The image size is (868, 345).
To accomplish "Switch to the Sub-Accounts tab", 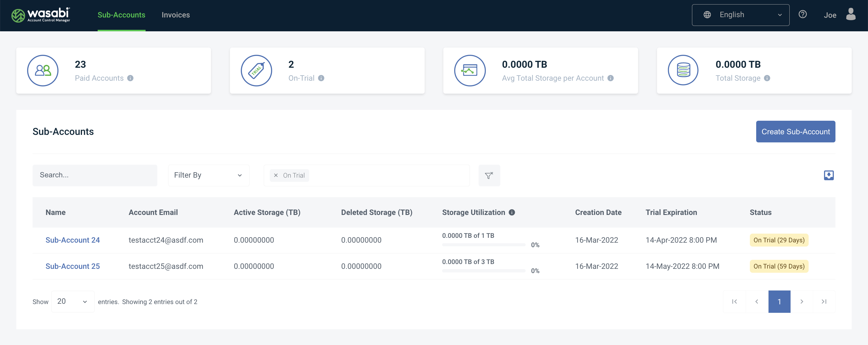I will pyautogui.click(x=121, y=15).
